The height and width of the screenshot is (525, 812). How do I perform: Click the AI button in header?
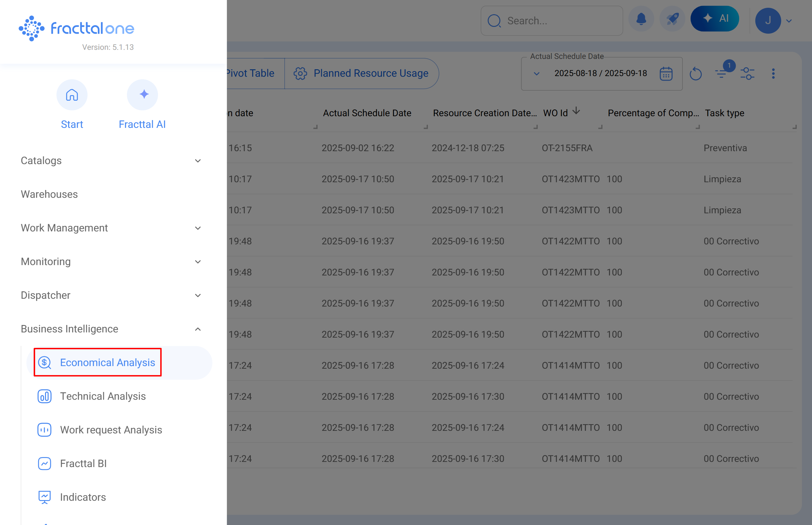[x=715, y=19]
